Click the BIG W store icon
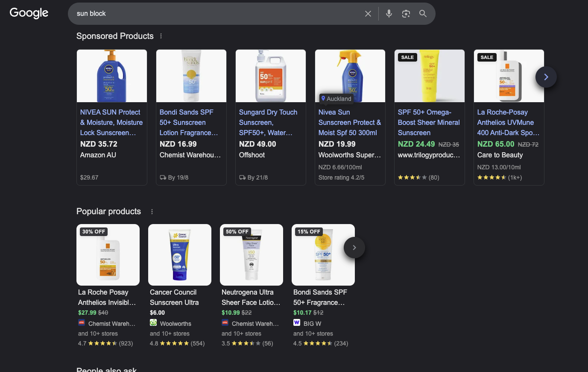Screen dimensions: 588x372 [x=297, y=322]
